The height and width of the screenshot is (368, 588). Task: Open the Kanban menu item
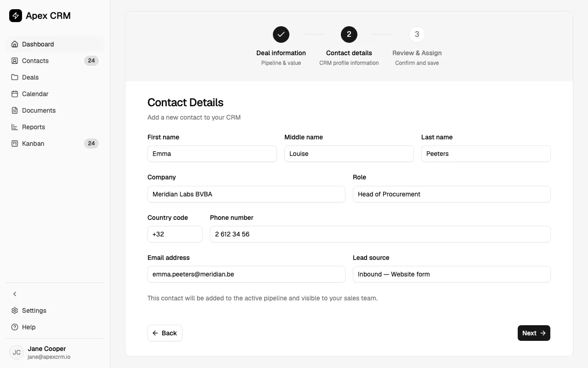point(55,144)
